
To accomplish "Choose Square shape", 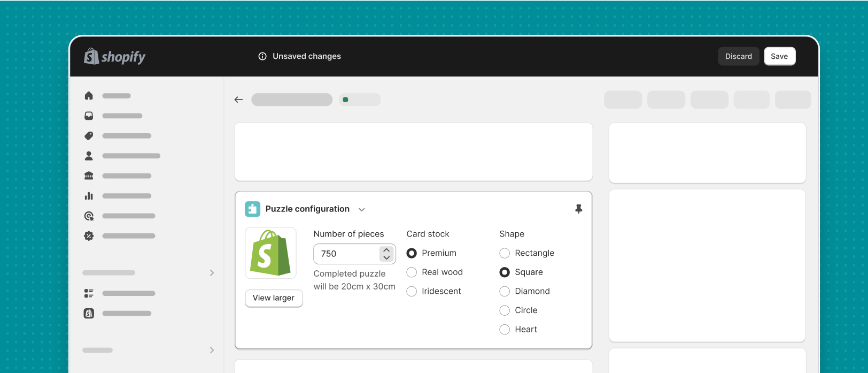I will [x=505, y=272].
